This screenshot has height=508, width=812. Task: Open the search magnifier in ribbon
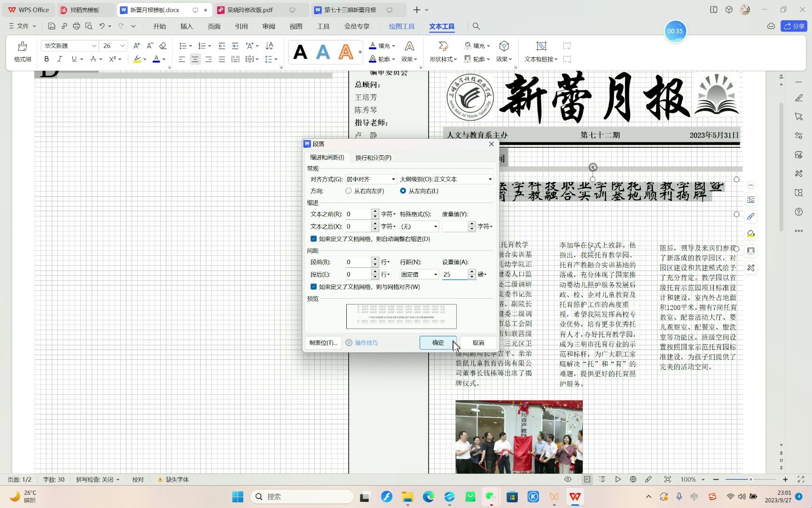476,26
